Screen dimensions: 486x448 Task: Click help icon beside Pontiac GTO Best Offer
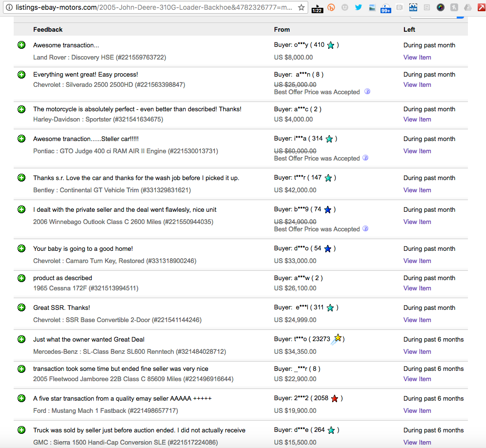pyautogui.click(x=365, y=158)
